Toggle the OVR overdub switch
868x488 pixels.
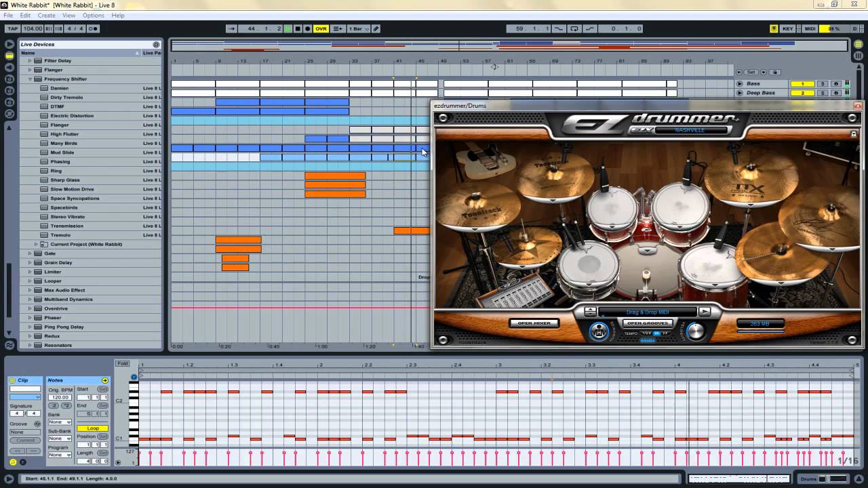[x=321, y=28]
